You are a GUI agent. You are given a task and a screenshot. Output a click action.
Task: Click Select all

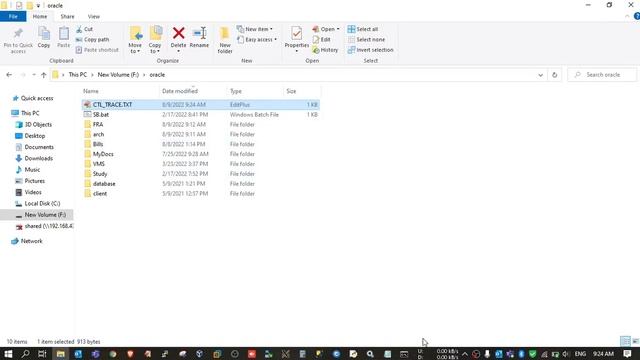[x=363, y=29]
